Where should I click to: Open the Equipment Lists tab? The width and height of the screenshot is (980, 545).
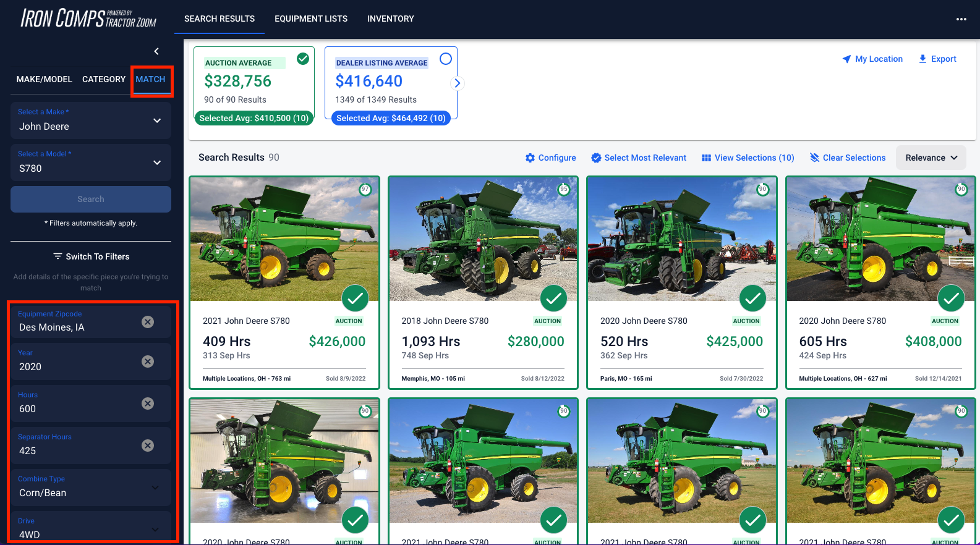point(311,19)
